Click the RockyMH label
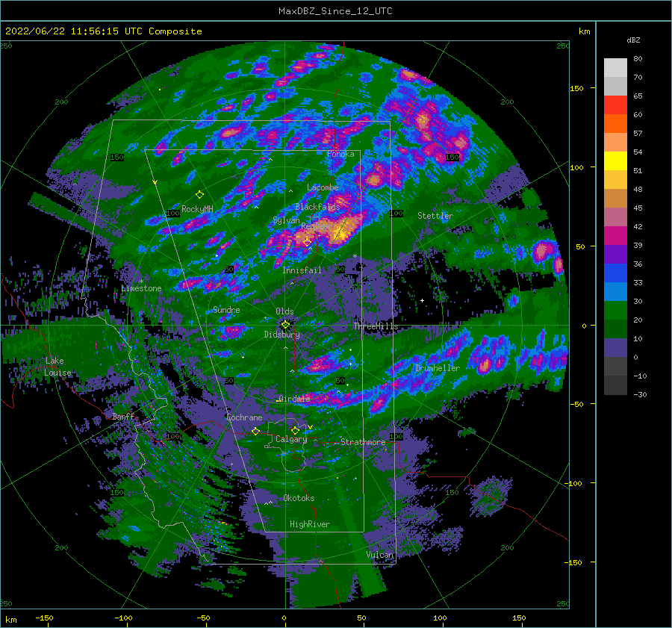672x628 pixels. point(197,209)
